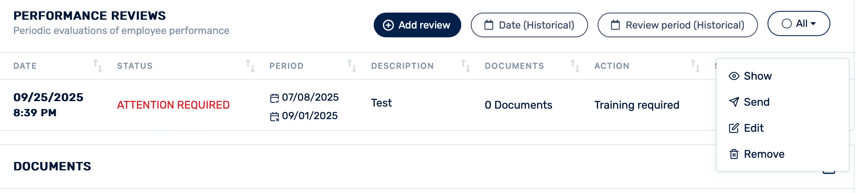Choose Remove from the review menu

764,154
